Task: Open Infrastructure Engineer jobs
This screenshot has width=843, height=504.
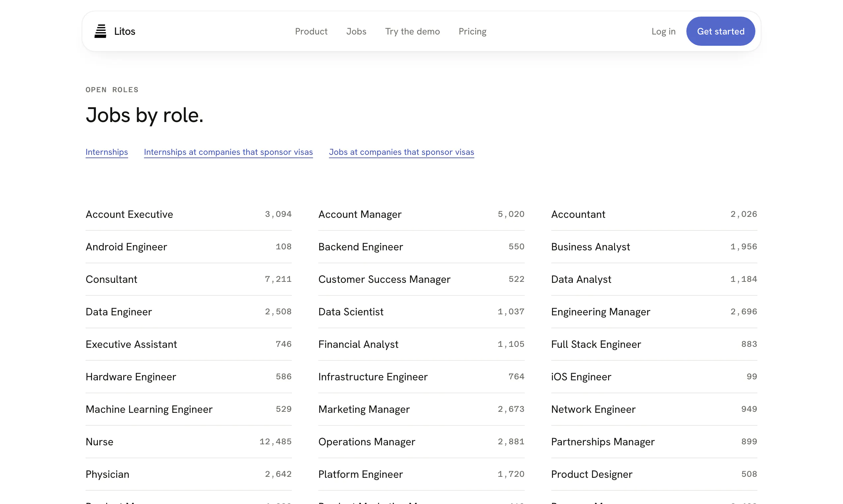Action: pos(421,377)
